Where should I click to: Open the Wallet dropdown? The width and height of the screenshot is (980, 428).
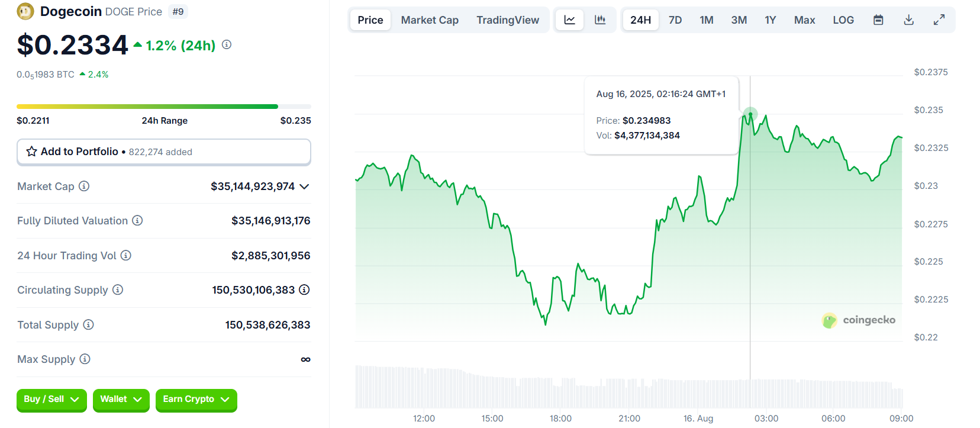click(121, 400)
